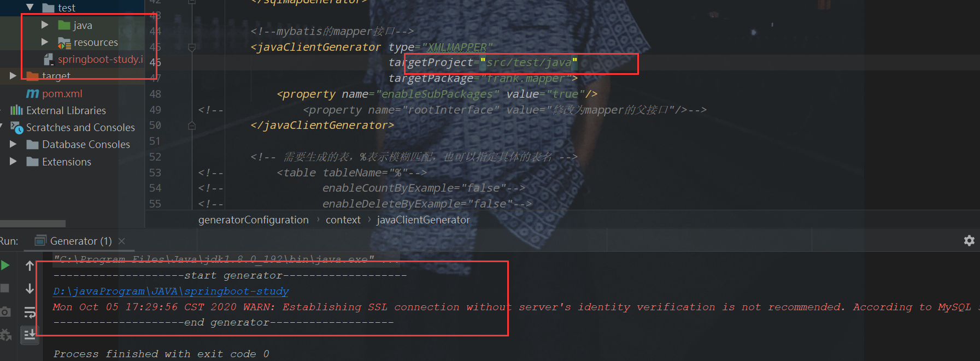Open Run panel settings gear

(969, 241)
